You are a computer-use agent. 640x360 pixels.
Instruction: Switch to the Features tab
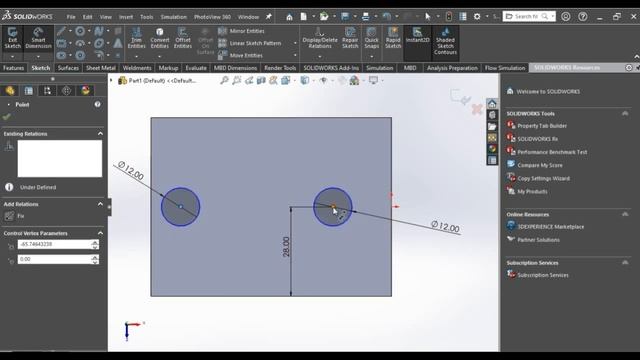[13, 68]
